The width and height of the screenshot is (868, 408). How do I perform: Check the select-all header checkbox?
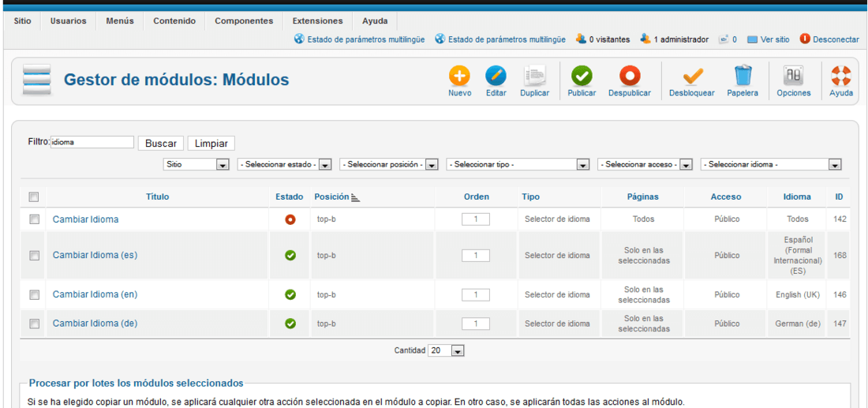click(34, 197)
